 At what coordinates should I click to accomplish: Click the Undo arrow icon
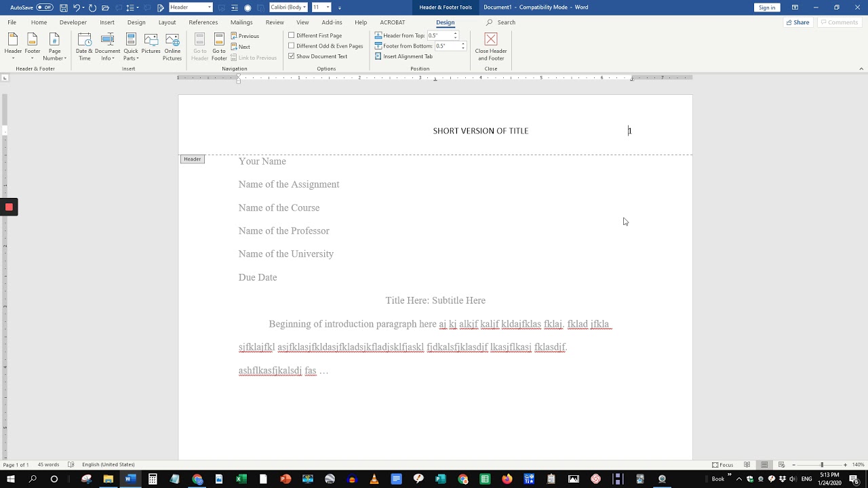coord(76,7)
